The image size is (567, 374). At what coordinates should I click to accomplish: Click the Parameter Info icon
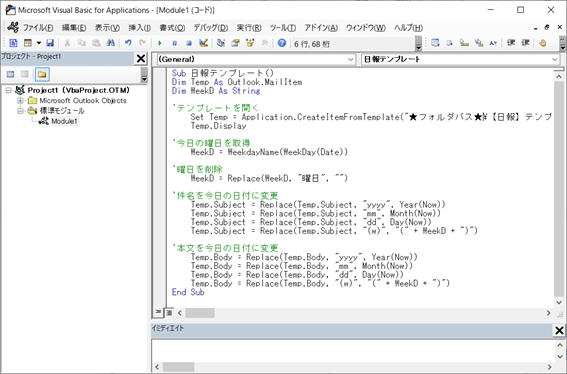tap(479, 43)
